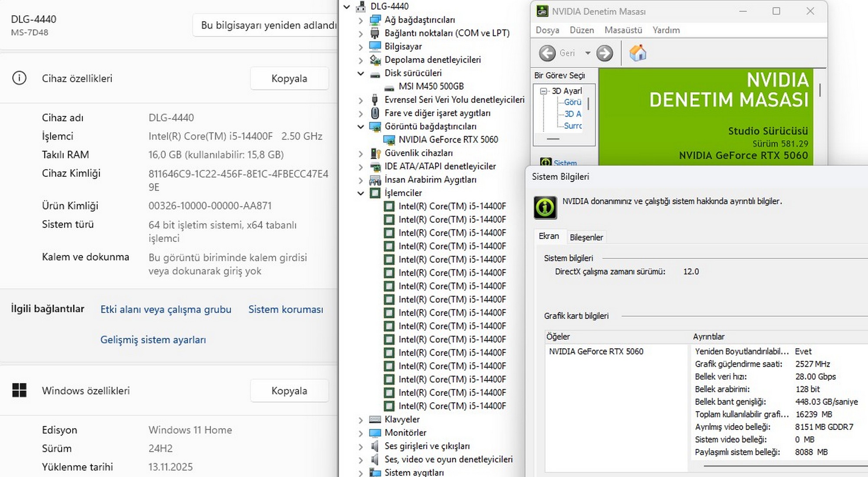Image resolution: width=868 pixels, height=477 pixels.
Task: Click the NVIDIA home toolbar icon
Action: click(x=638, y=53)
